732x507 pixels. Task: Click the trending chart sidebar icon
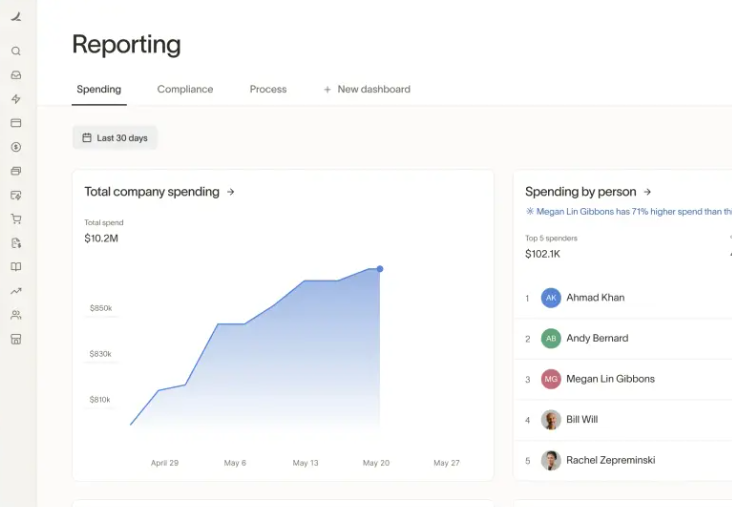pos(16,291)
